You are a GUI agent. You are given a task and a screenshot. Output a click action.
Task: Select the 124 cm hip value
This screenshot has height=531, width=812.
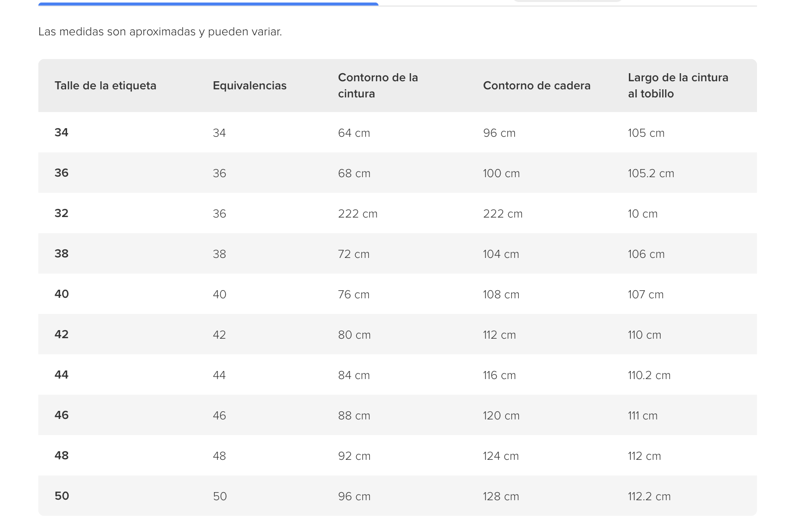click(501, 456)
